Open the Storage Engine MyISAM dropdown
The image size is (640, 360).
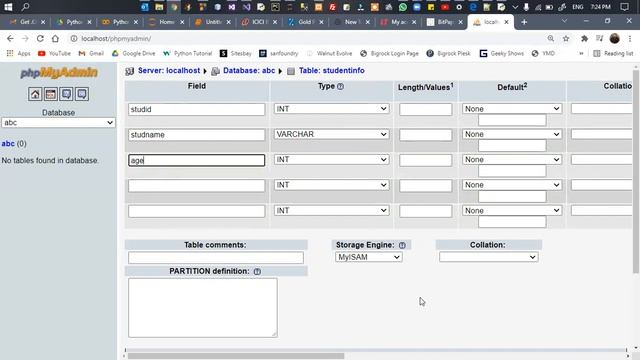click(369, 257)
